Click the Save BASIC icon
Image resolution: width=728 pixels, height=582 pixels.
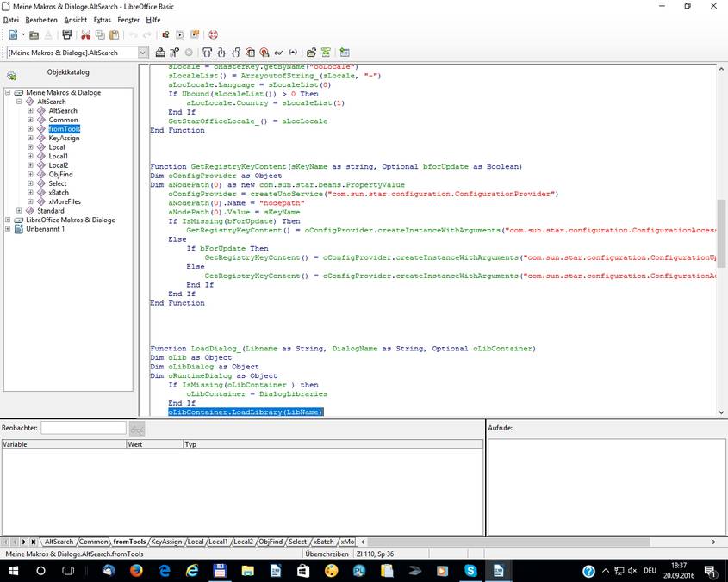[x=326, y=53]
